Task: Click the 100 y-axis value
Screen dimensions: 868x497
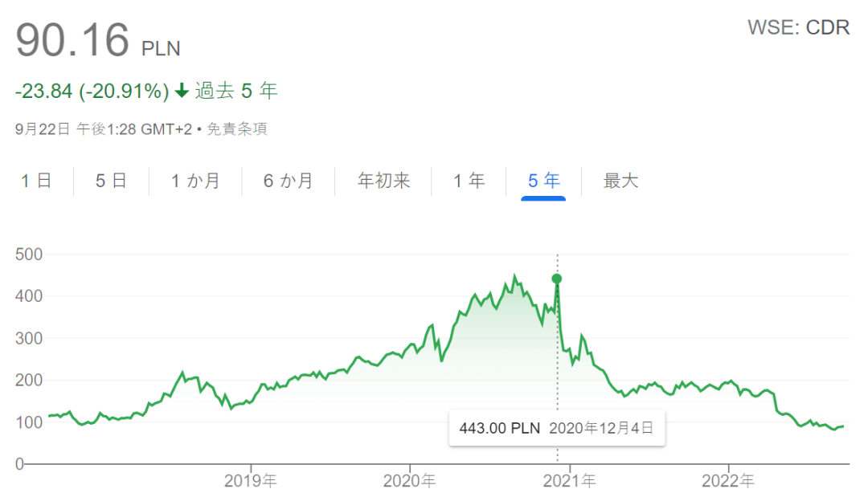Action: coord(29,422)
